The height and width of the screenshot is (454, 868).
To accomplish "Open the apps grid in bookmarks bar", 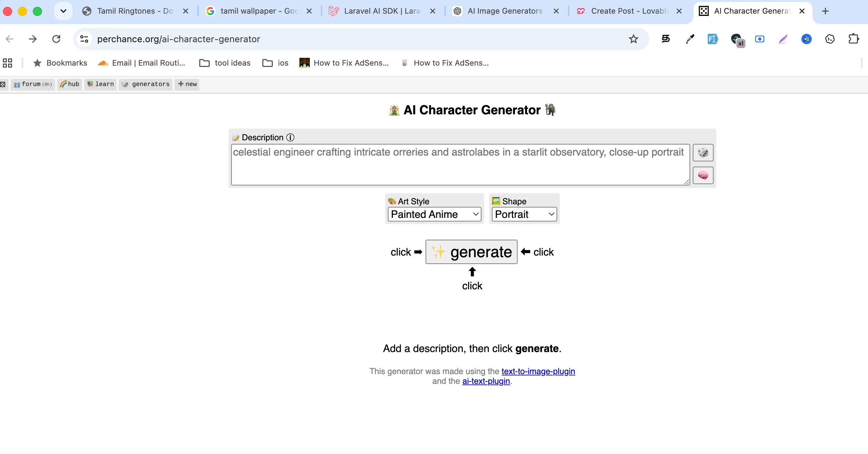I will coord(7,63).
